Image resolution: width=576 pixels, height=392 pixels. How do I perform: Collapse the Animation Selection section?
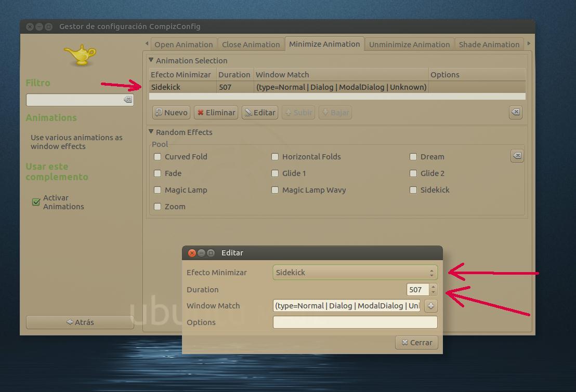[151, 60]
